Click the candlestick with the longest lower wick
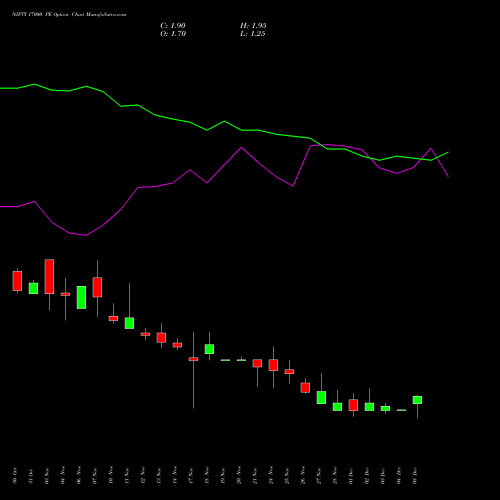 [x=193, y=359]
